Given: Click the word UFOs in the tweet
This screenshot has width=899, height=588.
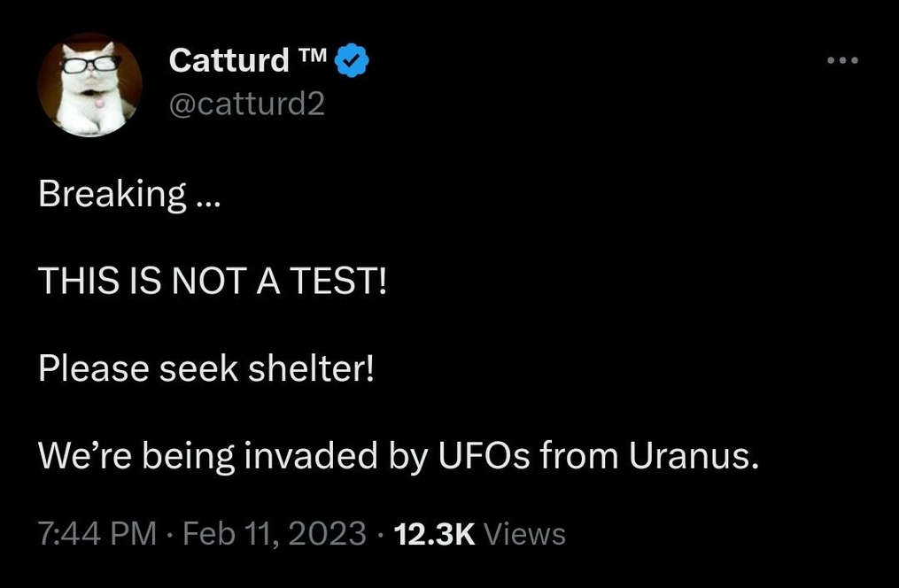Looking at the screenshot, I should [484, 456].
